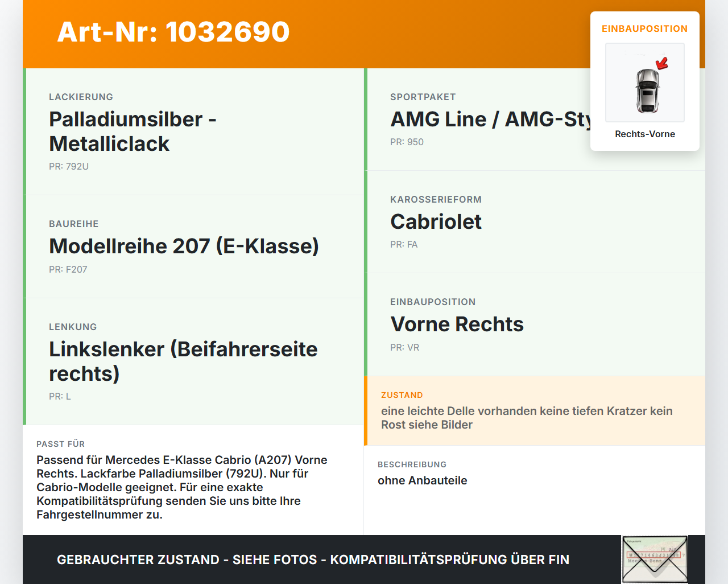Select the ohne Anbauteile text
728x584 pixels.
pos(423,480)
